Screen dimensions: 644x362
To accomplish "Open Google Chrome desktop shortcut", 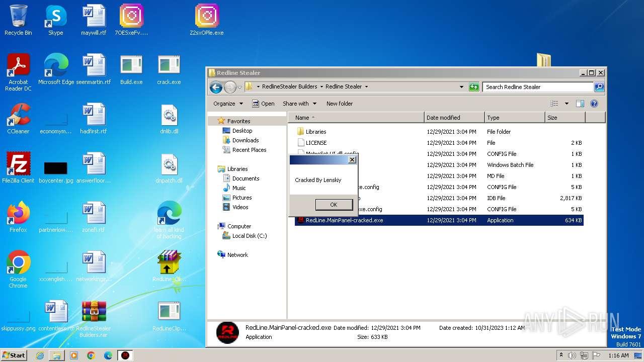I will (18, 269).
